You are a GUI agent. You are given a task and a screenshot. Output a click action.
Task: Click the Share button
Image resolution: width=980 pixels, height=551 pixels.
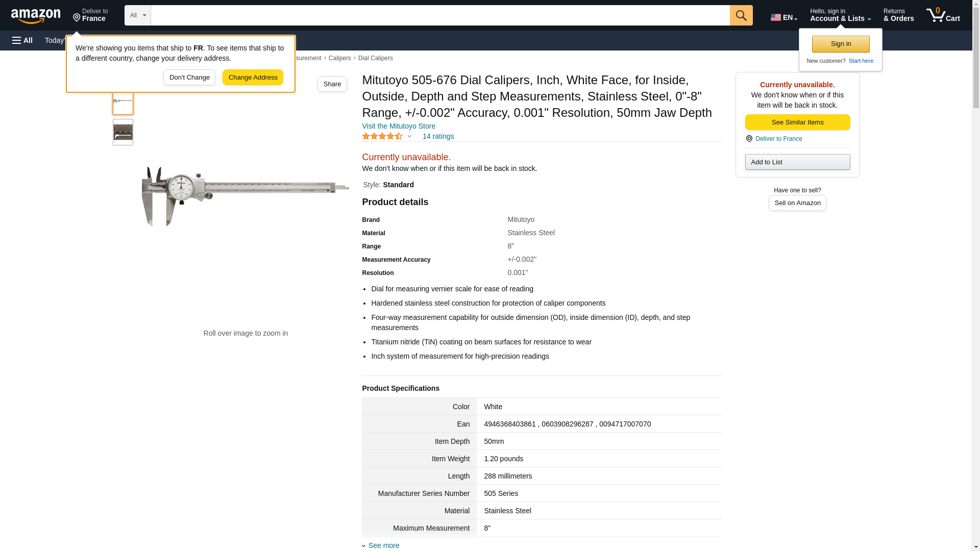(332, 84)
